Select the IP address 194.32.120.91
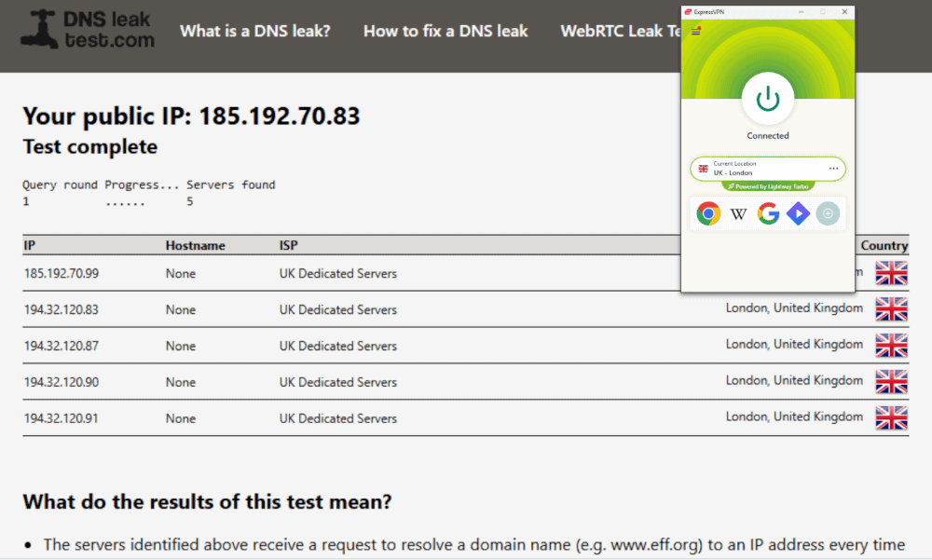The image size is (932, 560). pyautogui.click(x=62, y=418)
